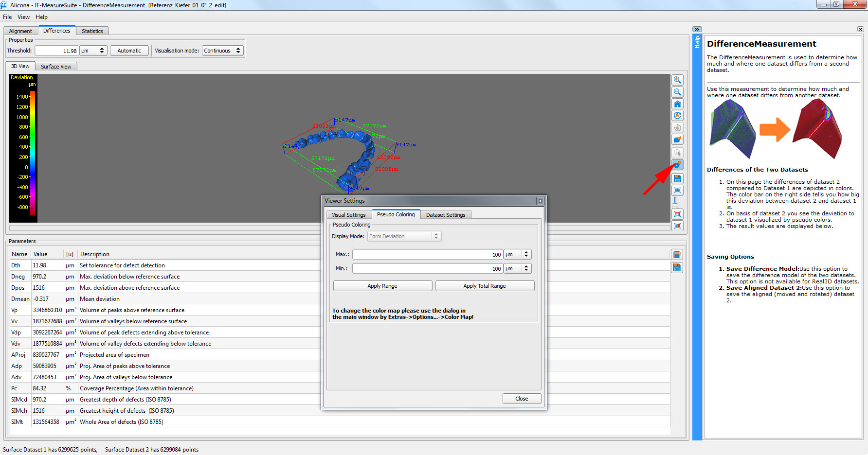
Task: Click the Apply Range button
Action: click(382, 286)
